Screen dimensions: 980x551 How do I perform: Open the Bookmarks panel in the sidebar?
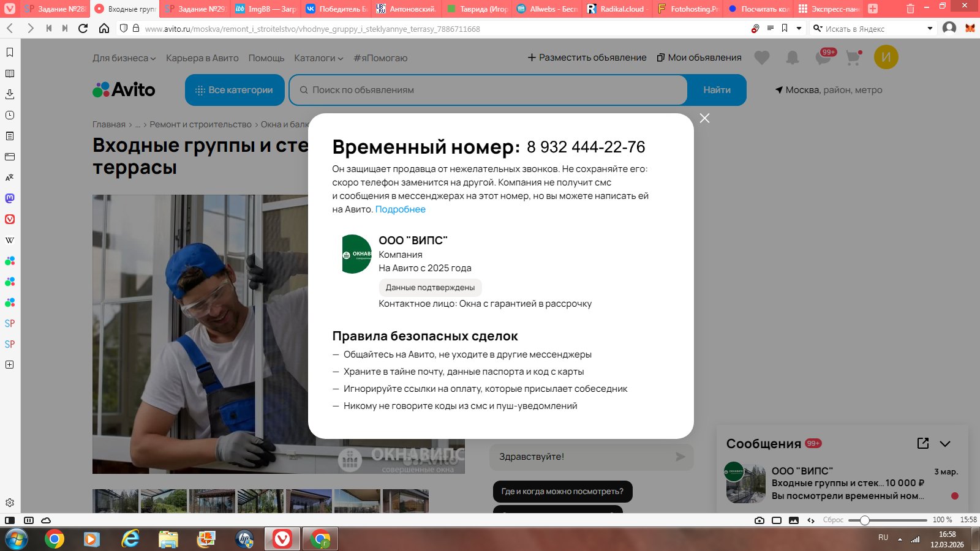point(10,53)
